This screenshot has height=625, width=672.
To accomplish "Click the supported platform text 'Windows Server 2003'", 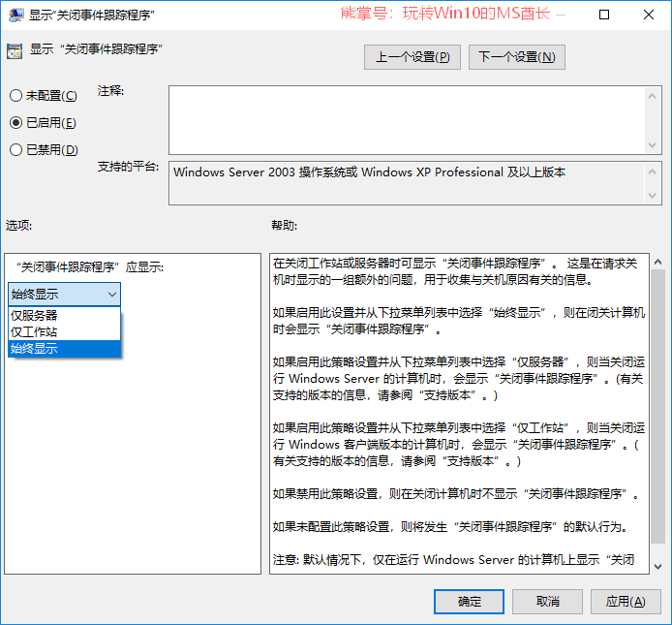I will point(234,172).
